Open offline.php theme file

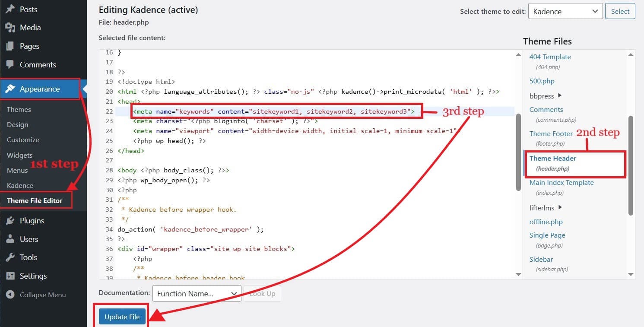(x=546, y=222)
